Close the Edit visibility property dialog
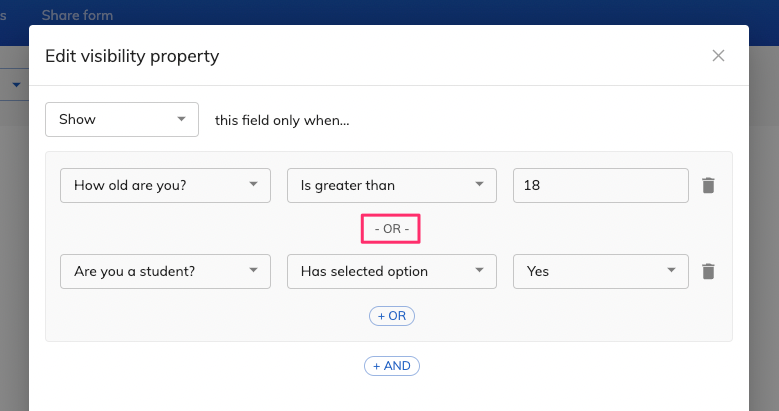Image resolution: width=779 pixels, height=411 pixels. (x=718, y=56)
